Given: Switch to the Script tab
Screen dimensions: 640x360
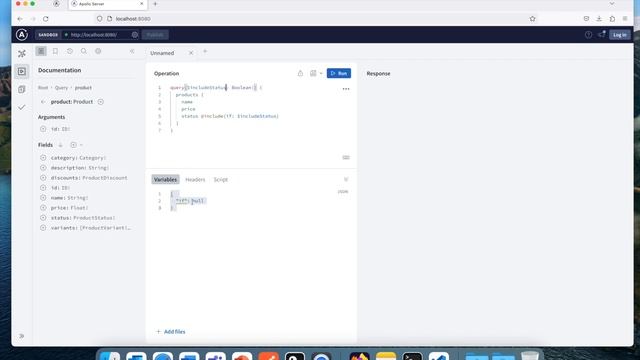Looking at the screenshot, I should (221, 180).
